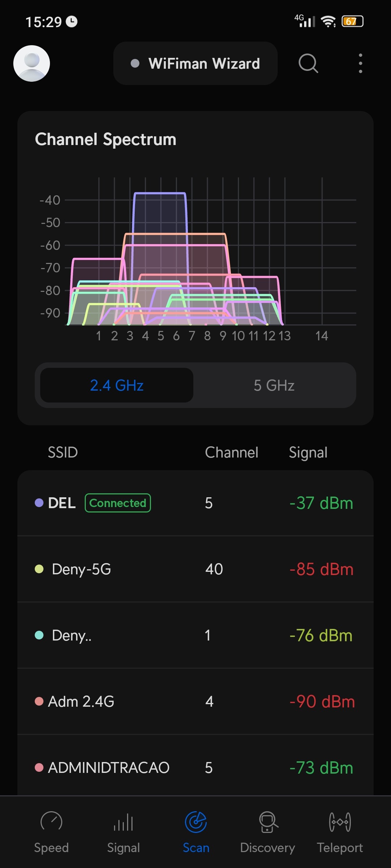The width and height of the screenshot is (391, 868).
Task: Switch to the Teleport tab
Action: [340, 831]
